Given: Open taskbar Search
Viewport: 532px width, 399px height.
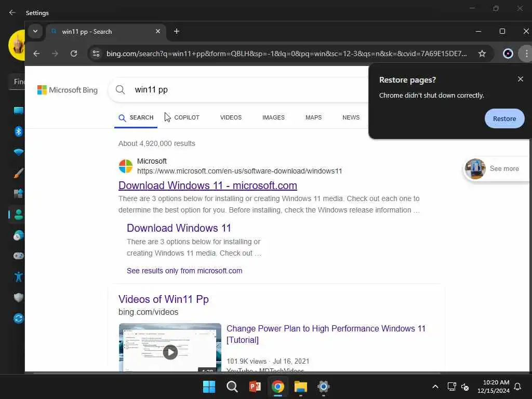Looking at the screenshot, I should [x=232, y=387].
